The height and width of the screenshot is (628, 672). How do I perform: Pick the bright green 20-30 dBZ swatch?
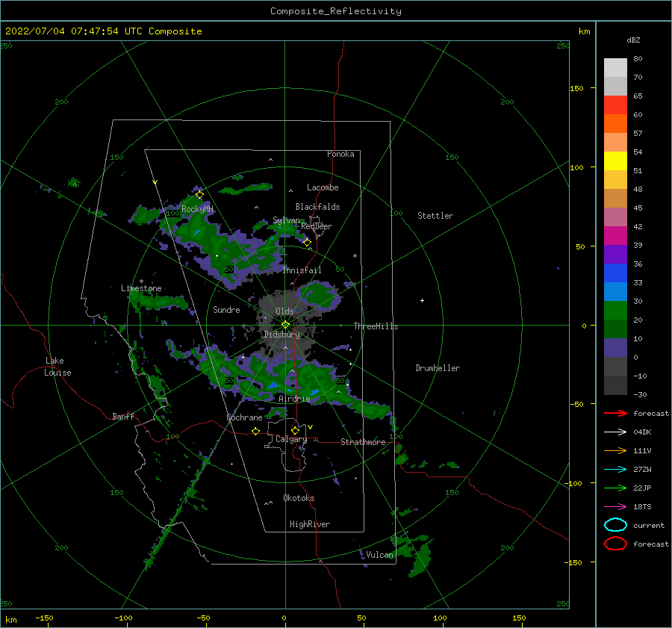point(615,310)
